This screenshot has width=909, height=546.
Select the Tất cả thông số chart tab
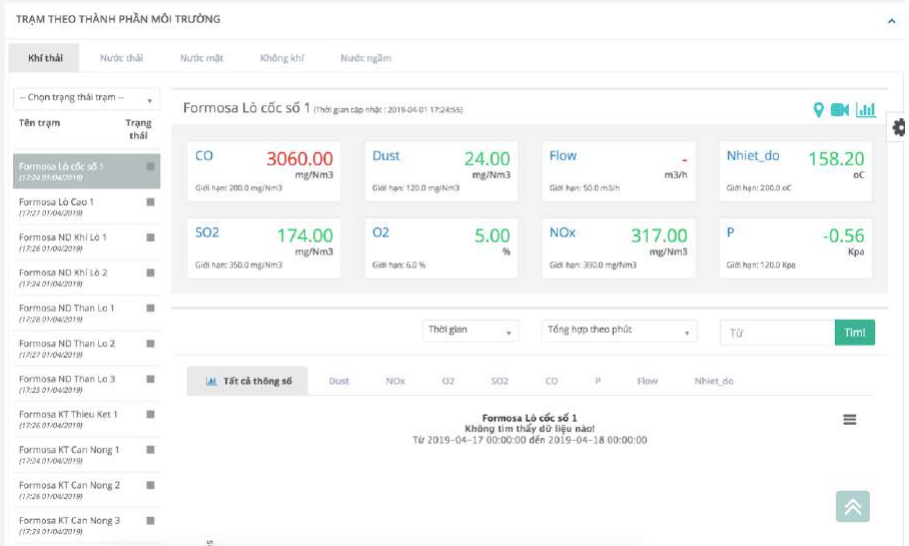click(248, 381)
